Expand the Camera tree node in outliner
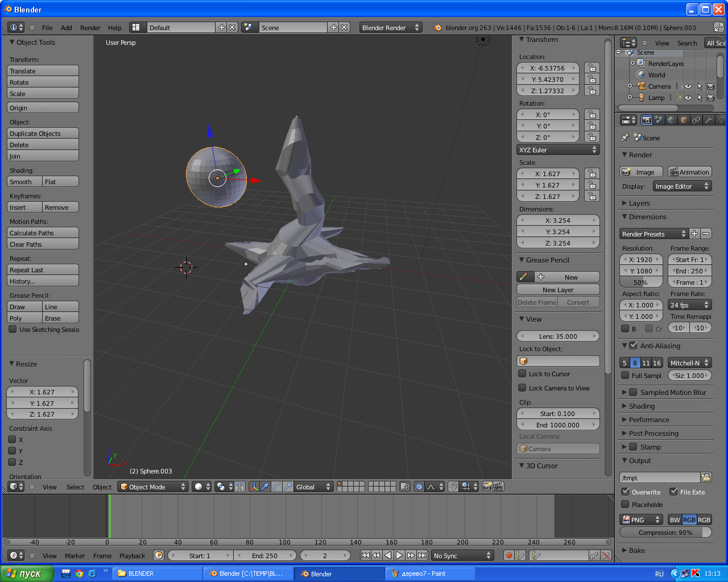728x582 pixels. click(x=630, y=86)
